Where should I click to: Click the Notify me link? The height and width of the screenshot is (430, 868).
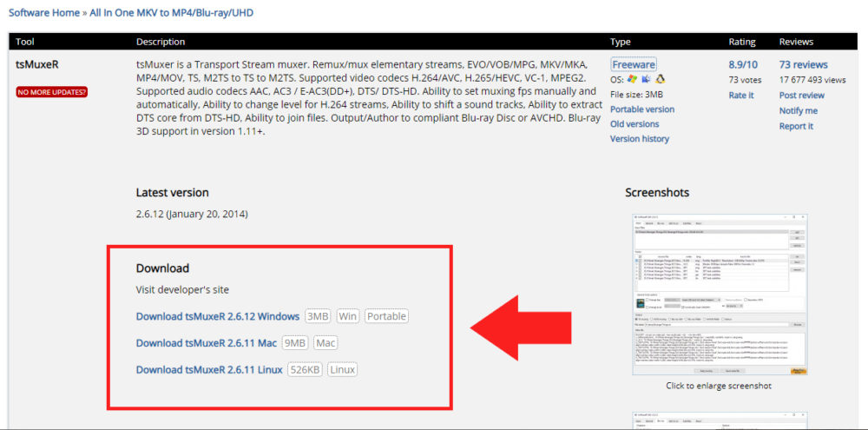(799, 111)
